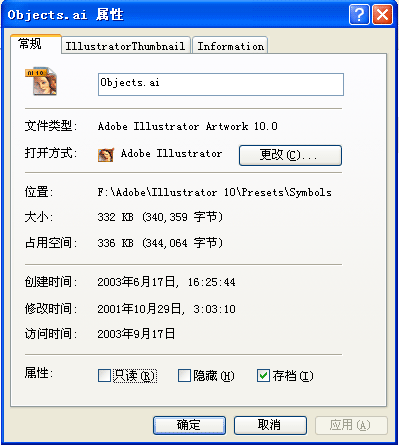Image resolution: width=399 pixels, height=446 pixels.
Task: Click the 更改(C)... change button
Action: 290,155
